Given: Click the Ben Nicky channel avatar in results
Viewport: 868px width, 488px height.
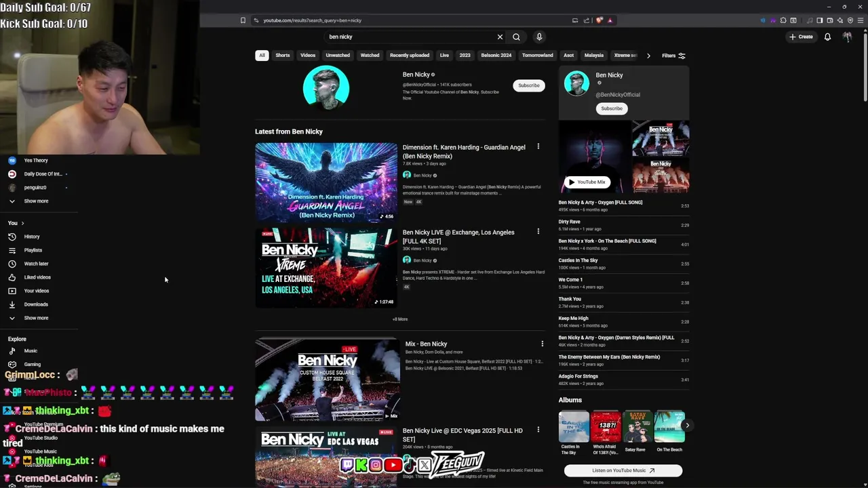Looking at the screenshot, I should [x=326, y=87].
